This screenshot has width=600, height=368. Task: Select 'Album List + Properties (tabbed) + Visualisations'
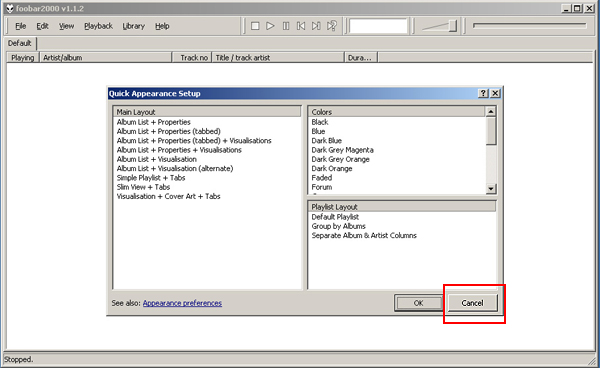(194, 141)
